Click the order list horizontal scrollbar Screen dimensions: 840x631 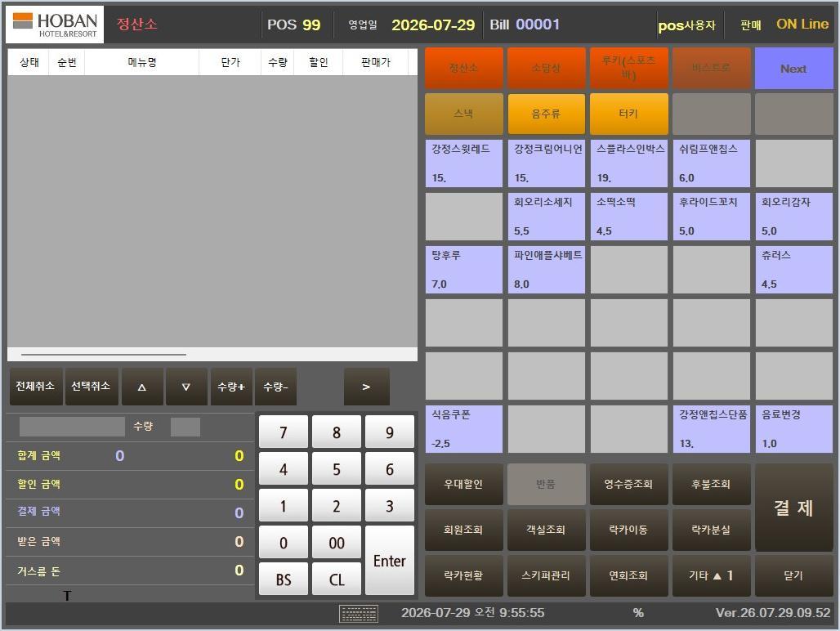(104, 354)
